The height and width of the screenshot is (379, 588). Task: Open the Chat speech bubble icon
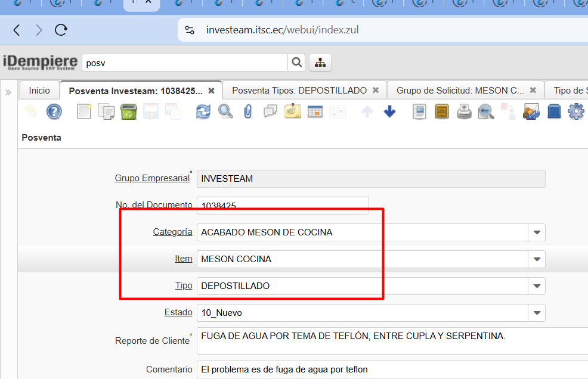pos(270,111)
